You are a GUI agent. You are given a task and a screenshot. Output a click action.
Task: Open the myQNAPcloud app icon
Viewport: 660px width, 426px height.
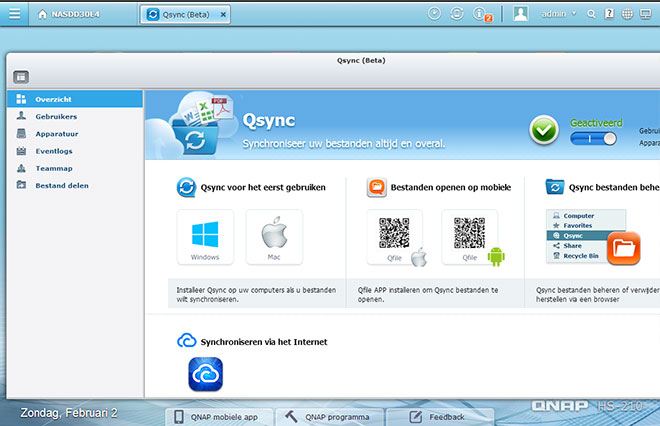[x=205, y=374]
